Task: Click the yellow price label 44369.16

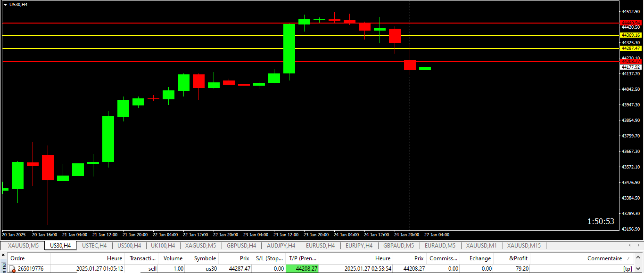Action: tap(631, 35)
